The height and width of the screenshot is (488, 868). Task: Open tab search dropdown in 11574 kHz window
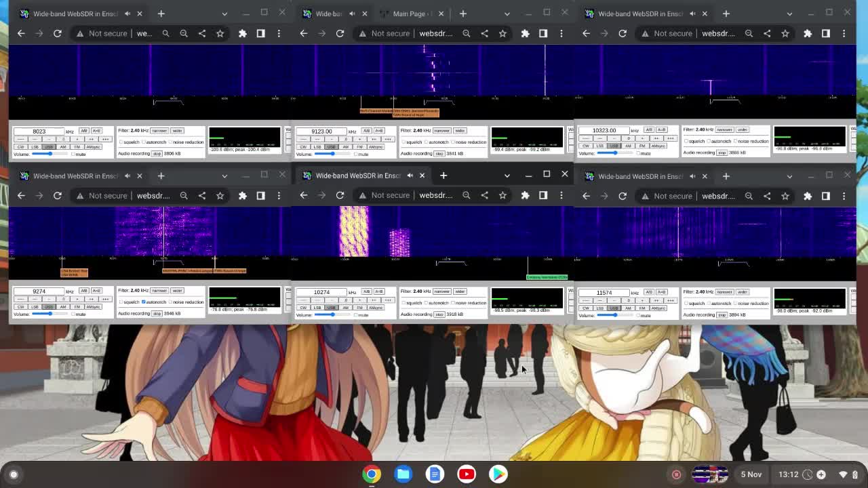[789, 176]
